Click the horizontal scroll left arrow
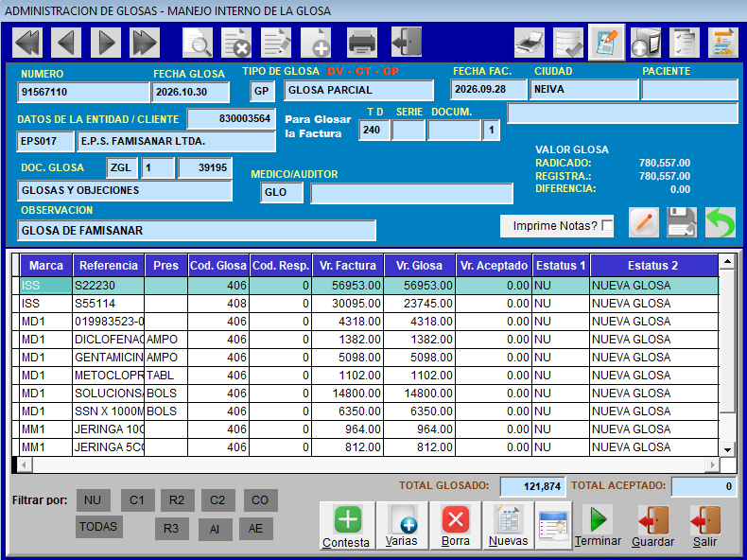 (x=25, y=464)
